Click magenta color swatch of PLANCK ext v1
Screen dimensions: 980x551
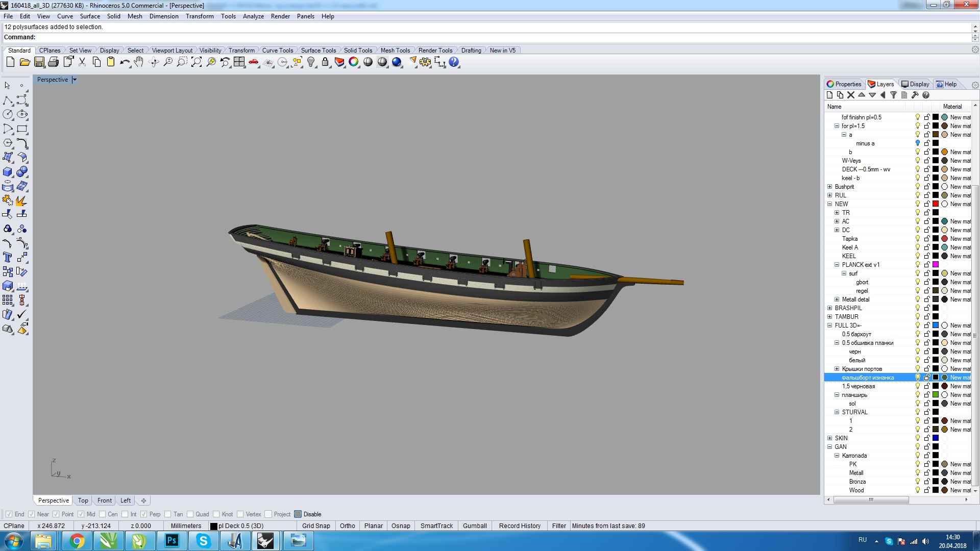coord(936,265)
